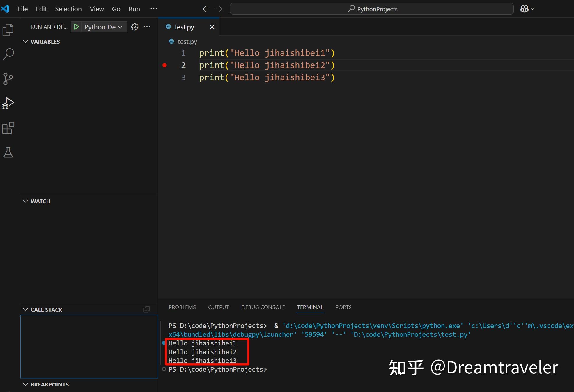Open the Testing view

[8, 152]
